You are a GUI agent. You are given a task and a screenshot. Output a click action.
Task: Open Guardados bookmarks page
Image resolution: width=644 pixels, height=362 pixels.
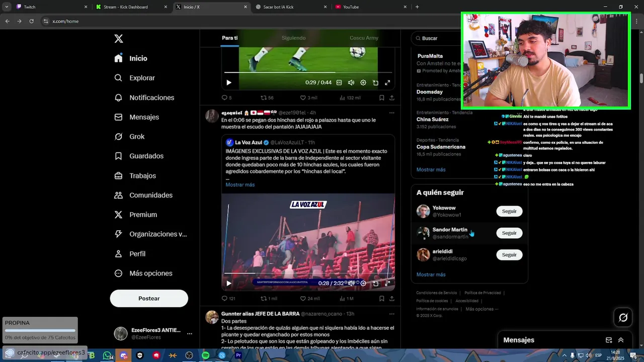coord(138,156)
